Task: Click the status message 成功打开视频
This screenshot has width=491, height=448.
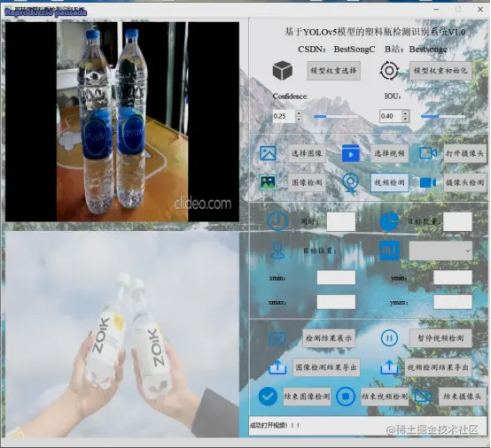Action: (275, 425)
